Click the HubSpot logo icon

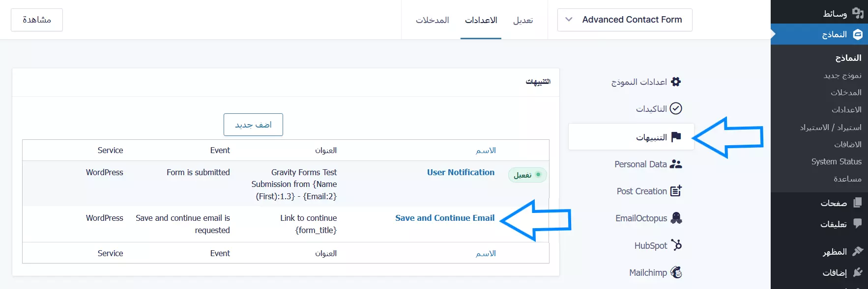pyautogui.click(x=676, y=245)
